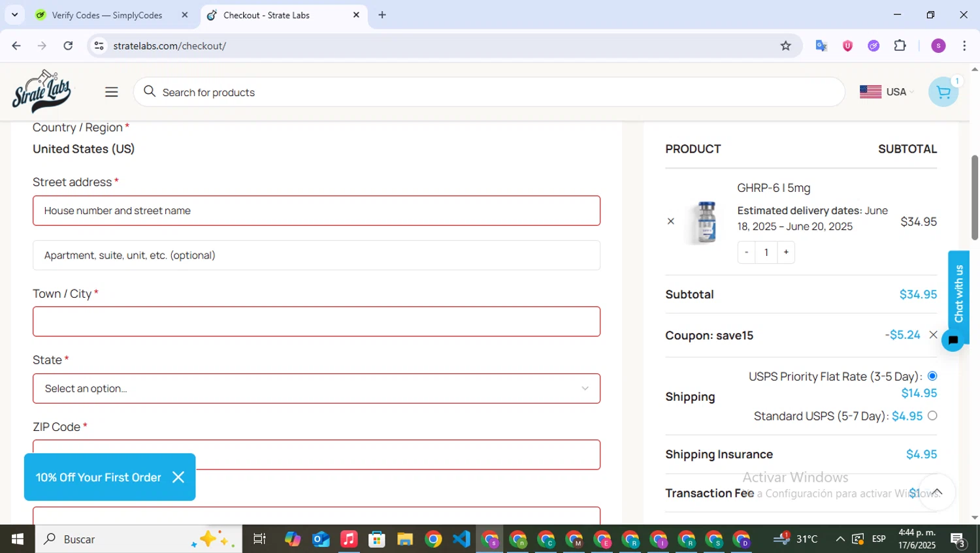The height and width of the screenshot is (553, 980).
Task: Open Outlook from the taskbar
Action: click(321, 539)
